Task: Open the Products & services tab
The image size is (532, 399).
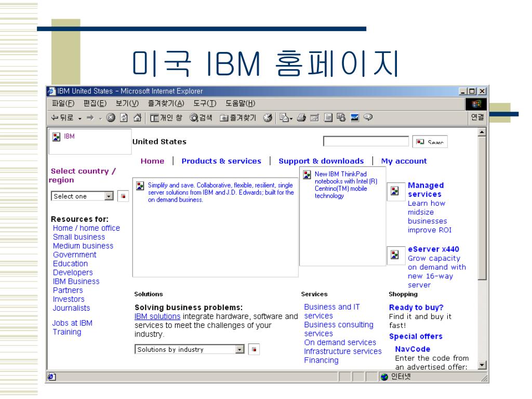Action: click(x=221, y=161)
